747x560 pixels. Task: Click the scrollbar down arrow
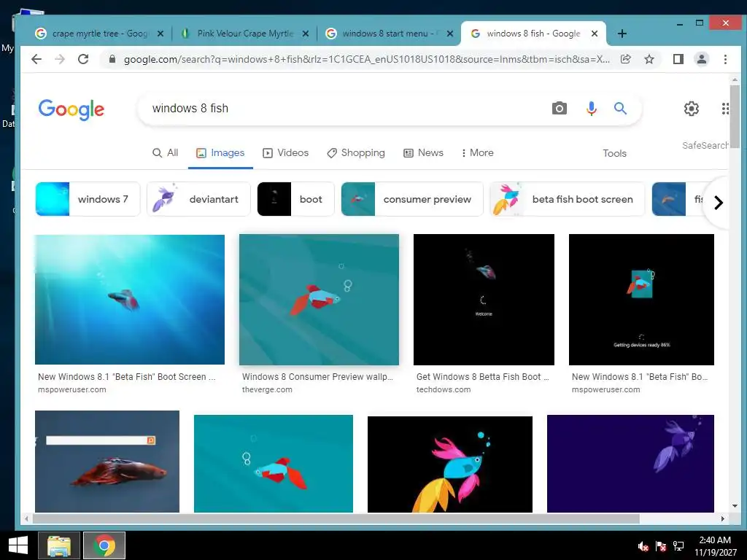tap(734, 506)
